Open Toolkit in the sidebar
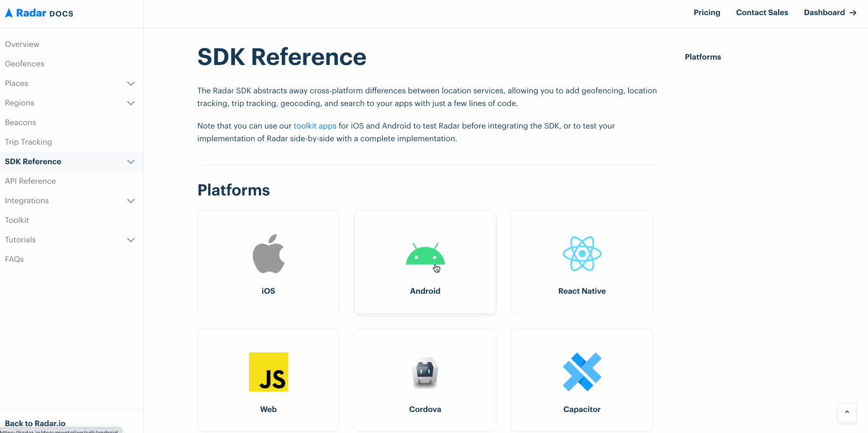 click(17, 220)
